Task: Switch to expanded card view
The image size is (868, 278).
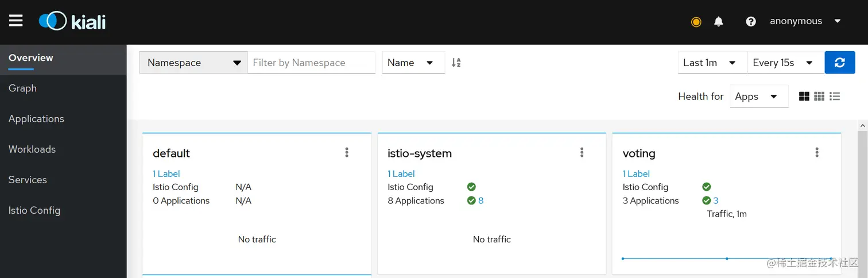Action: point(804,96)
